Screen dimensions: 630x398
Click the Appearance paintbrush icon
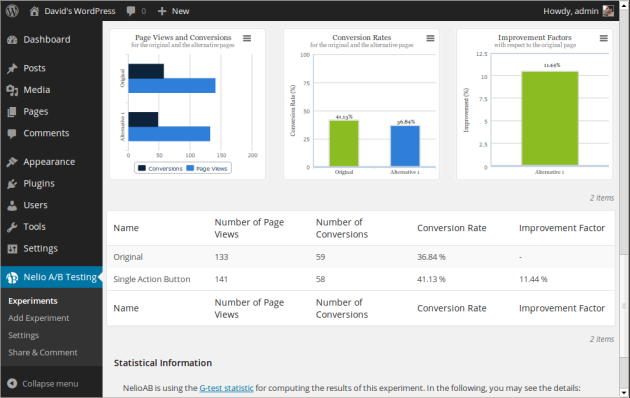pyautogui.click(x=12, y=162)
